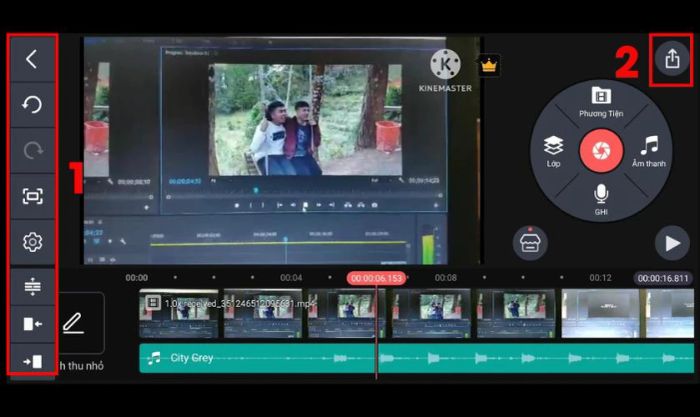Jump to end of timeline
Image resolution: width=700 pixels, height=417 pixels.
click(x=32, y=360)
